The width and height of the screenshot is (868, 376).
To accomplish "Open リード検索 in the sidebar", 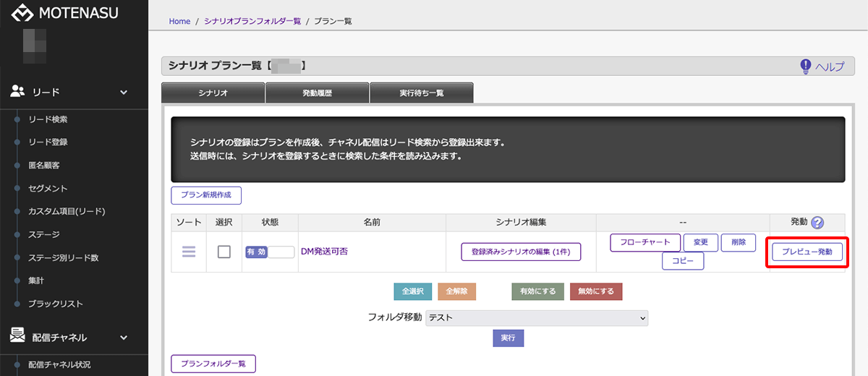I will pos(48,119).
